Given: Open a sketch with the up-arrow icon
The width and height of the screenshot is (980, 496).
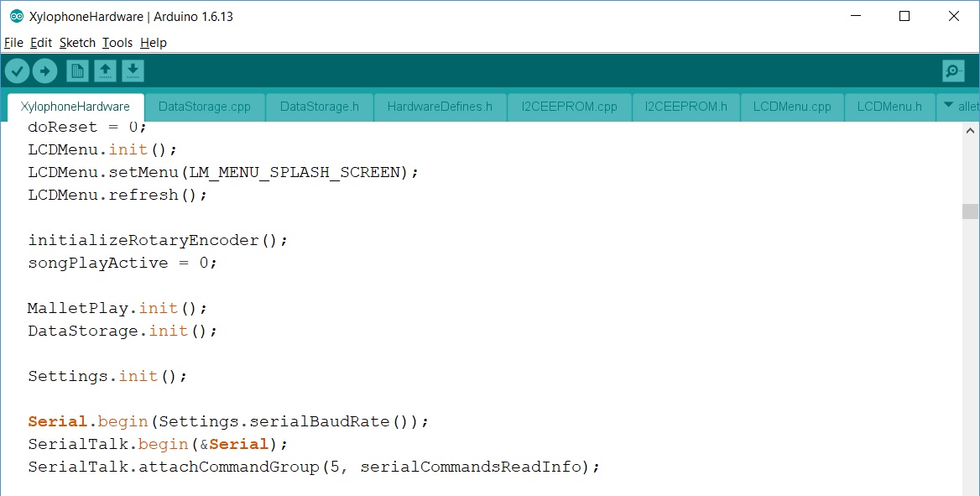Looking at the screenshot, I should [105, 71].
